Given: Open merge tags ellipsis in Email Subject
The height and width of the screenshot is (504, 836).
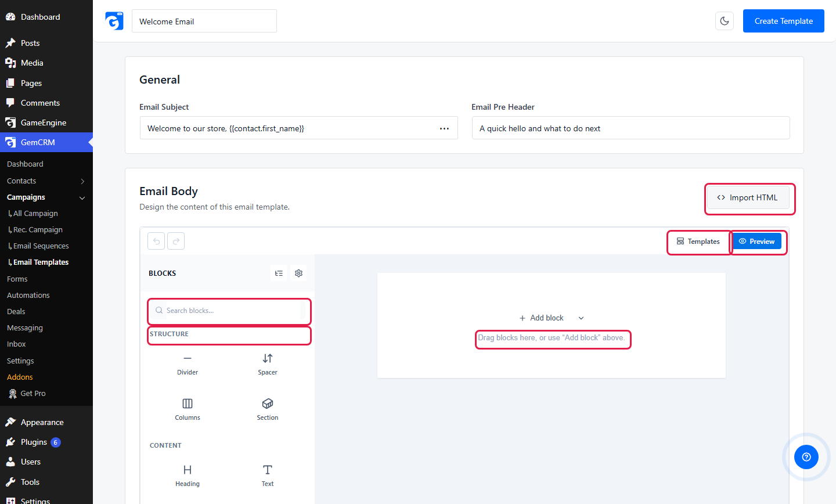Looking at the screenshot, I should coord(444,128).
